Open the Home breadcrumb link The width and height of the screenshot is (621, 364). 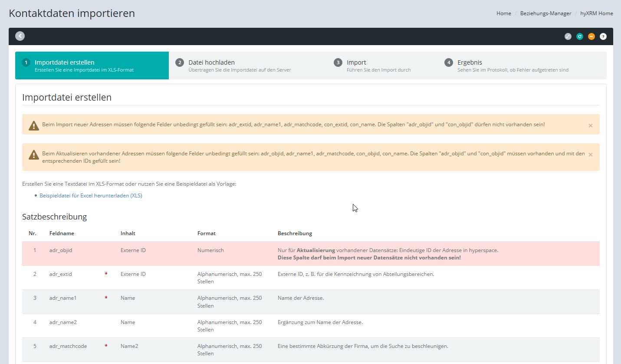tap(503, 13)
